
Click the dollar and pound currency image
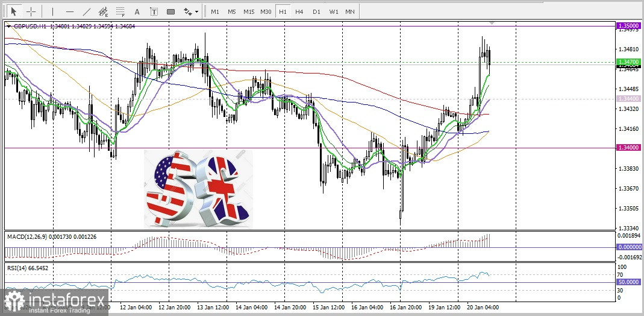[x=198, y=189]
